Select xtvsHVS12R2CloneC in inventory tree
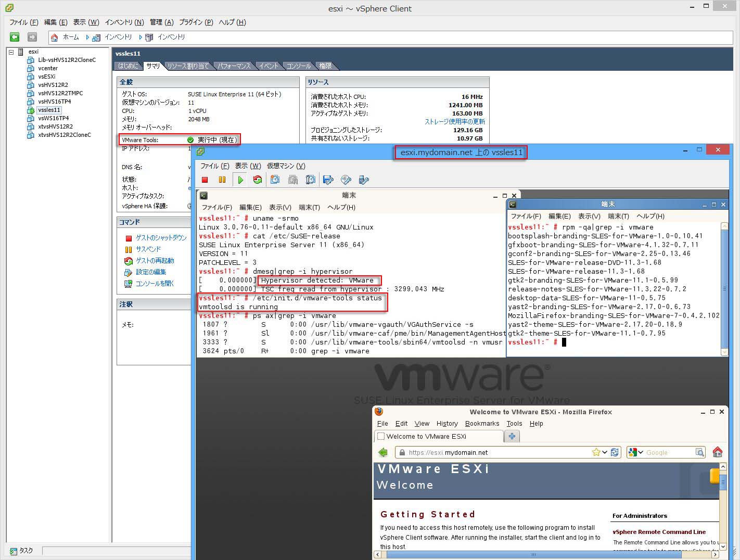Screen dimensions: 740x560 click(65, 135)
